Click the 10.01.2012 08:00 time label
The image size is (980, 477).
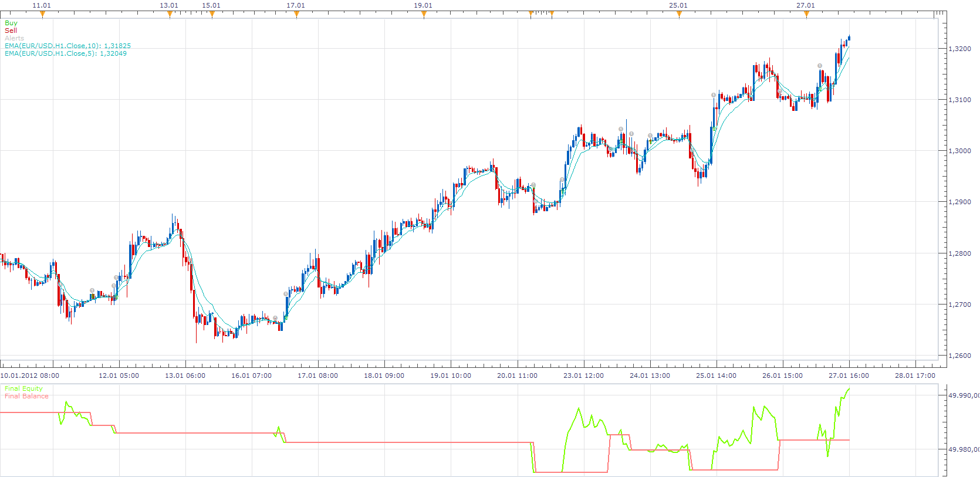pyautogui.click(x=30, y=375)
